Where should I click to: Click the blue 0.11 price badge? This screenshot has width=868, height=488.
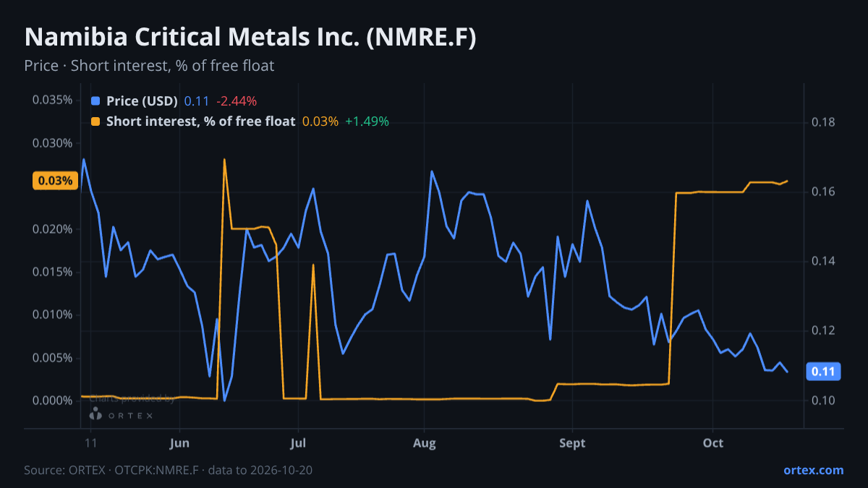tap(823, 372)
